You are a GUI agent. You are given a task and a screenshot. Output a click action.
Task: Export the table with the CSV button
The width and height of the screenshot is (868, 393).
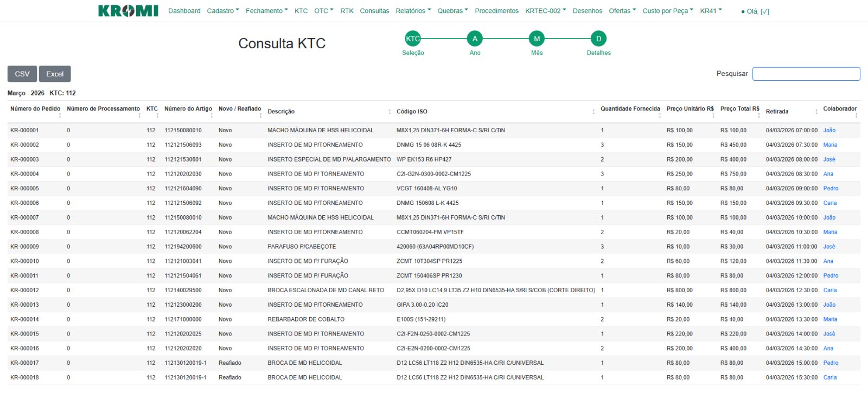(22, 74)
